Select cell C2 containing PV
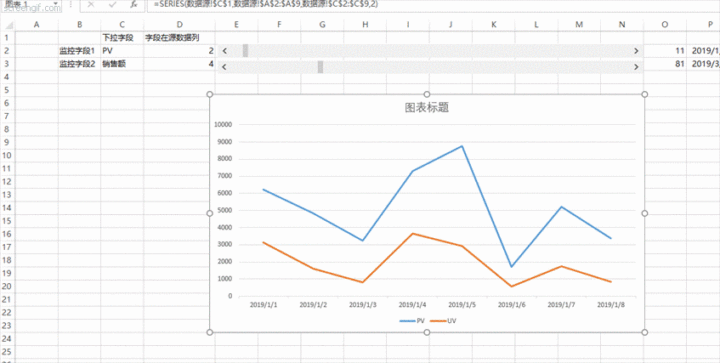The width and height of the screenshot is (720, 363). (x=122, y=50)
